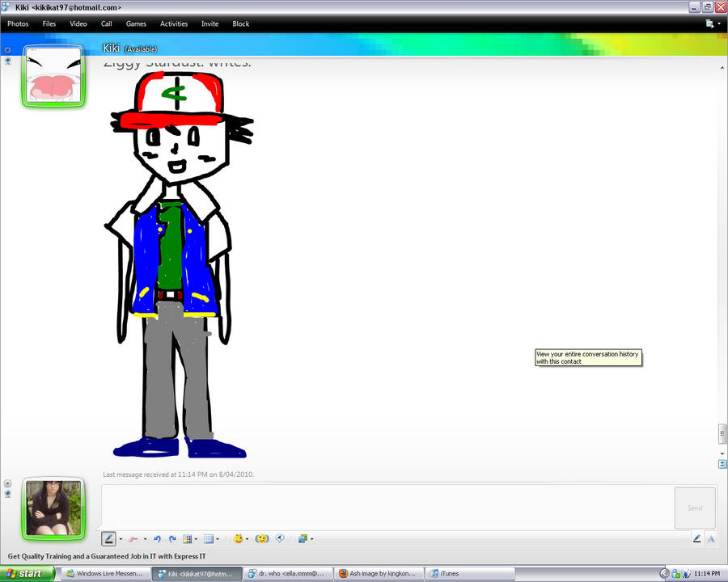The image size is (728, 582).
Task: Open the conversation history icon
Action: point(722,464)
